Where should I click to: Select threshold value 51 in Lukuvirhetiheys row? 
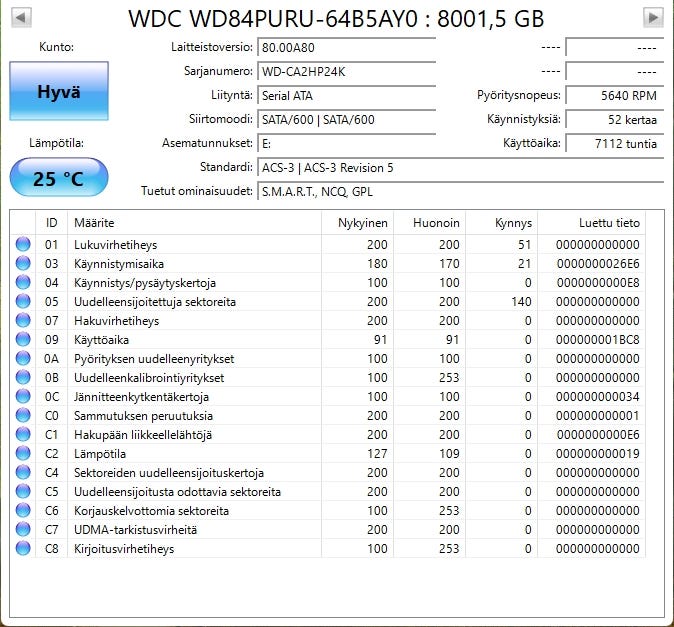pyautogui.click(x=524, y=245)
